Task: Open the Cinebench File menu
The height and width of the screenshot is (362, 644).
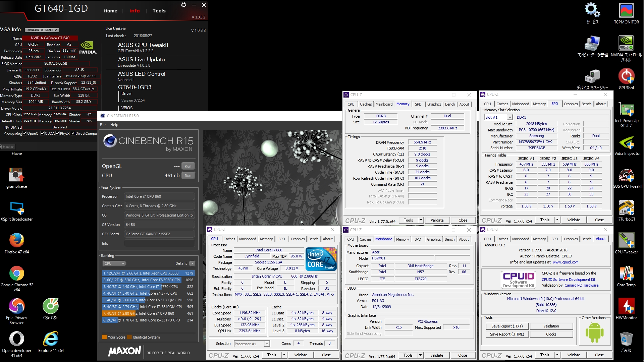Action: [103, 125]
